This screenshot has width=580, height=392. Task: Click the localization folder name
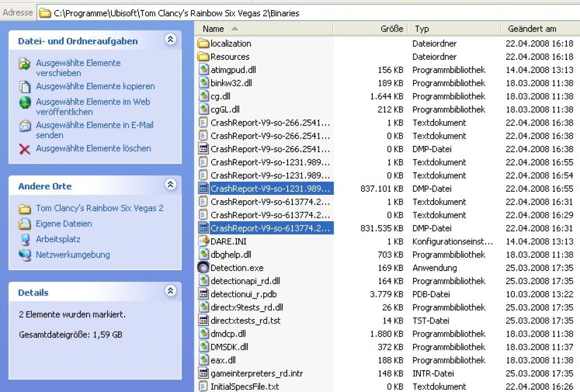coord(231,44)
